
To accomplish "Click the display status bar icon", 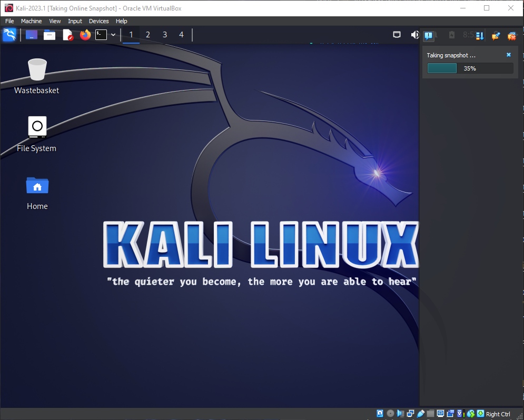I will [440, 414].
